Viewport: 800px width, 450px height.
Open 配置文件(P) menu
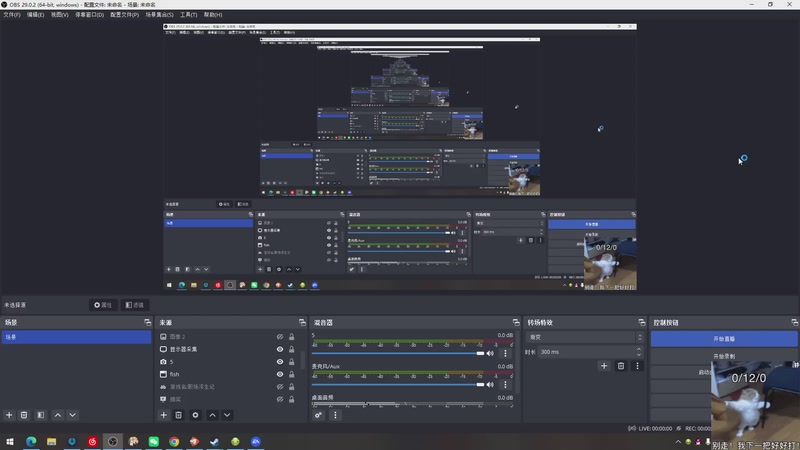124,15
